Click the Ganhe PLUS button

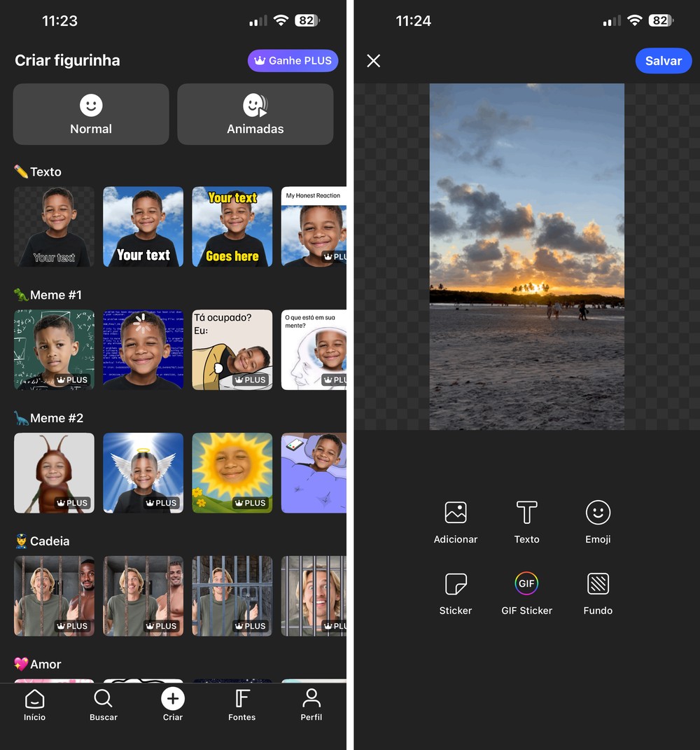pyautogui.click(x=293, y=61)
